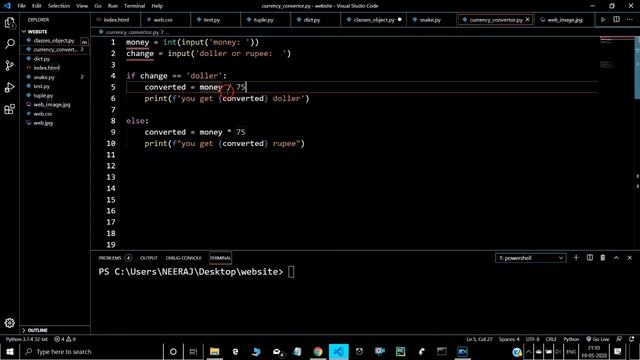640x360 pixels.
Task: Switch to web_image.jpg editor tab
Action: pyautogui.click(x=565, y=20)
